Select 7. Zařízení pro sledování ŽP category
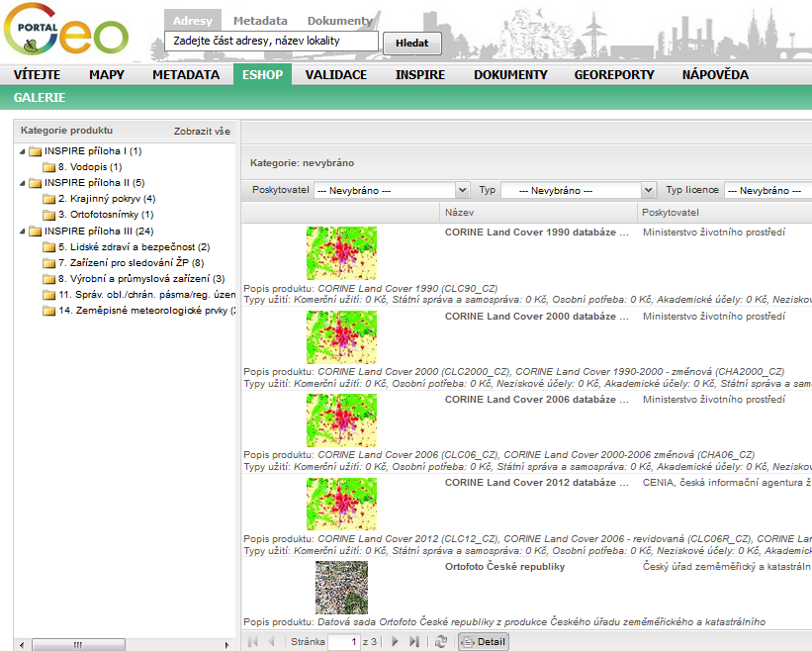Viewport: 812px width, 651px height. click(x=131, y=262)
